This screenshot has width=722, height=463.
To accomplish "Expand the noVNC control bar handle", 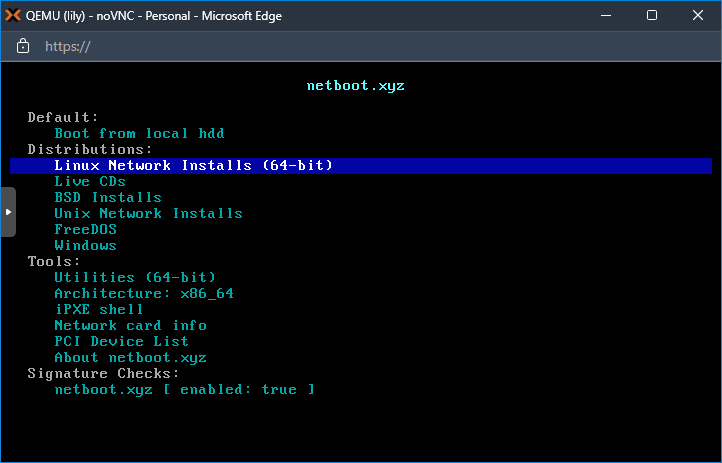I will click(8, 212).
